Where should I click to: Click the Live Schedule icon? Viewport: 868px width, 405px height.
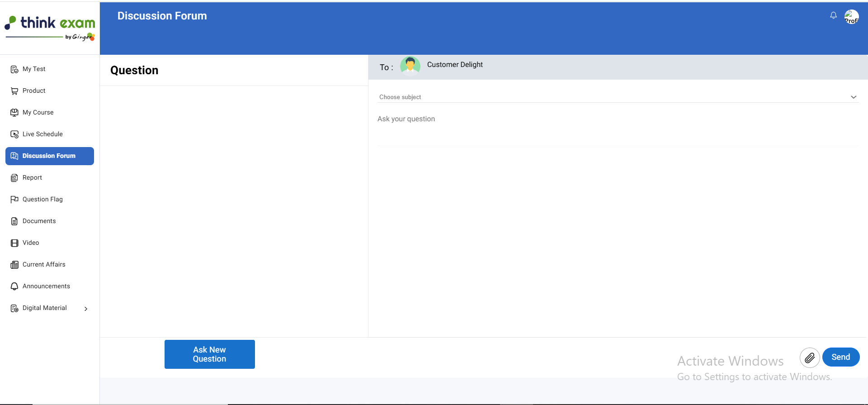point(14,134)
